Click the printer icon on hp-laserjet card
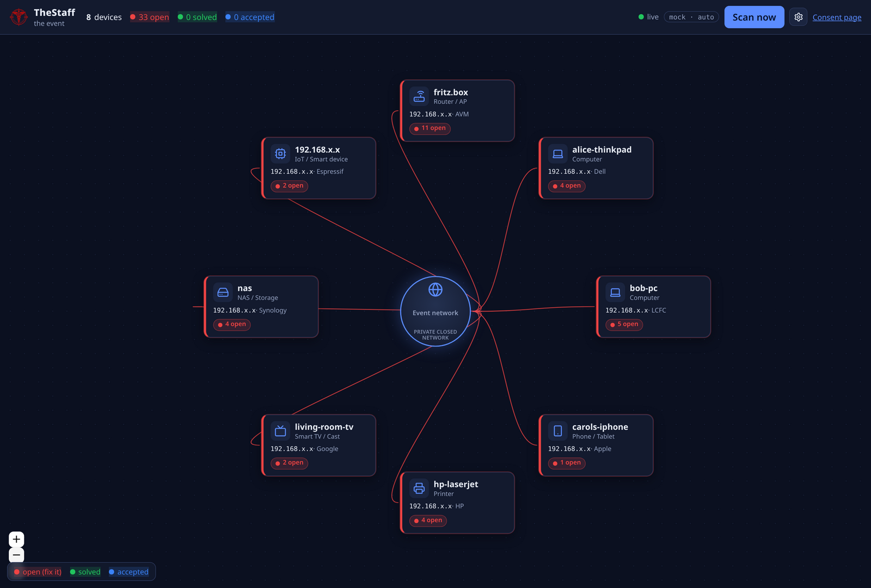Image resolution: width=871 pixels, height=588 pixels. click(x=419, y=488)
